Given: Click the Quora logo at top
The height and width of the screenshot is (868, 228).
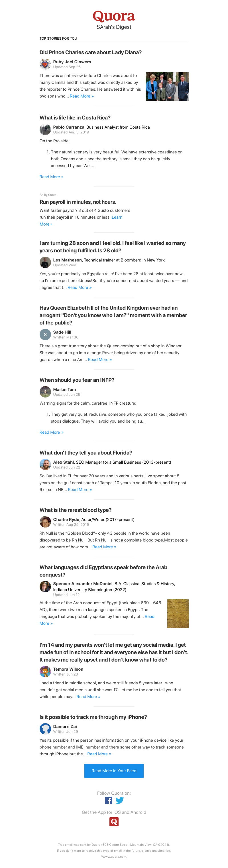Looking at the screenshot, I should [x=114, y=16].
